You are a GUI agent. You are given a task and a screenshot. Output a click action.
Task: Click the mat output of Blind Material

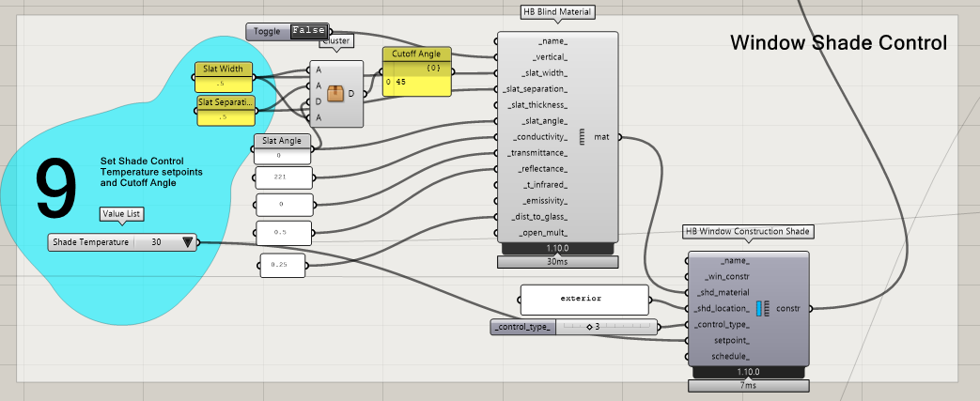point(602,137)
